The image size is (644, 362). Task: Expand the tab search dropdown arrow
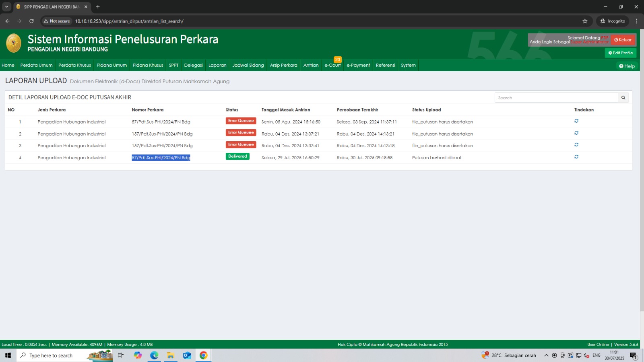[x=6, y=7]
